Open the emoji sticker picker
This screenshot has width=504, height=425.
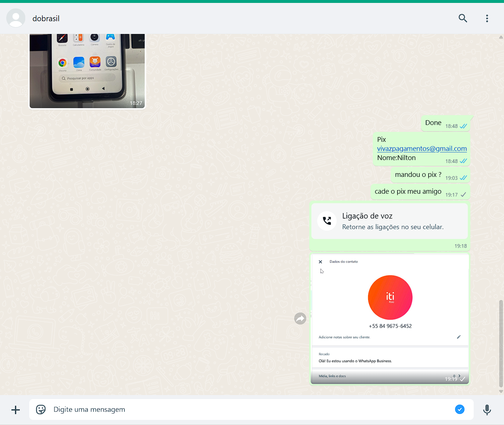tap(41, 409)
